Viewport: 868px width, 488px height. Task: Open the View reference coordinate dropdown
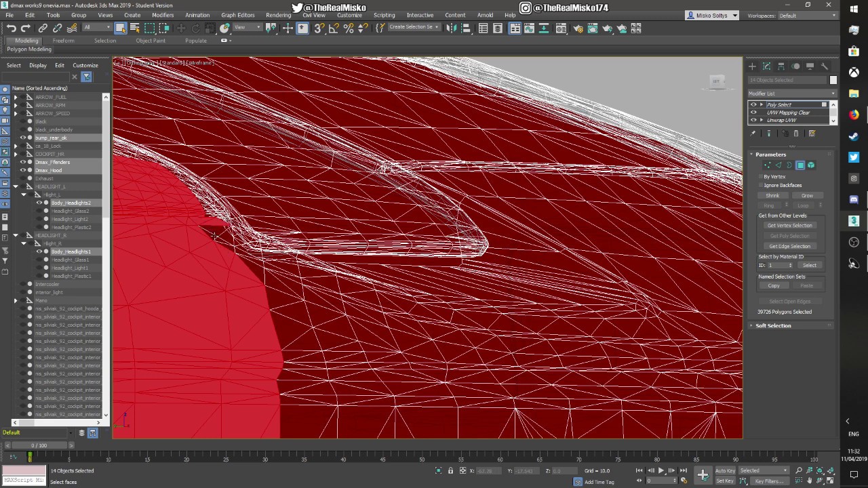[x=247, y=28]
